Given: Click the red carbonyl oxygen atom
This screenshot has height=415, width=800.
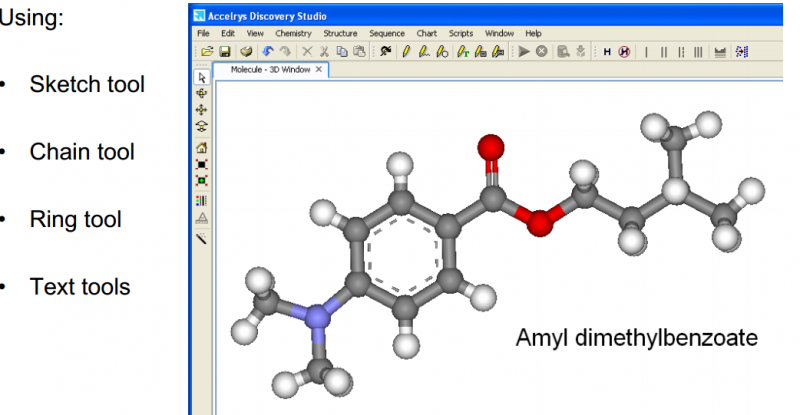Looking at the screenshot, I should click(489, 147).
